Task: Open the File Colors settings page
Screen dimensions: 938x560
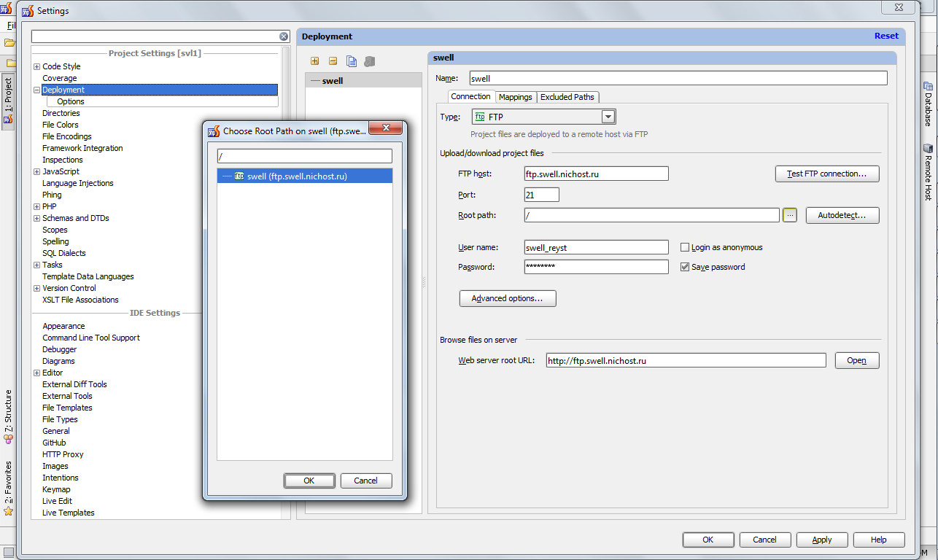Action: pyautogui.click(x=61, y=125)
